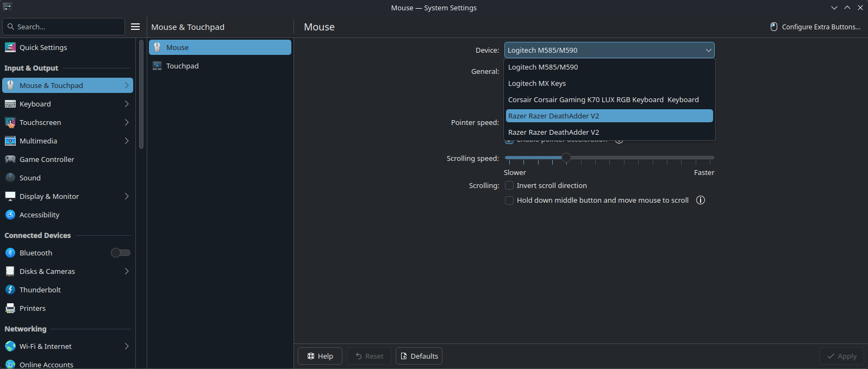The width and height of the screenshot is (868, 369).
Task: Open Configure Extra Buttons
Action: (x=815, y=27)
